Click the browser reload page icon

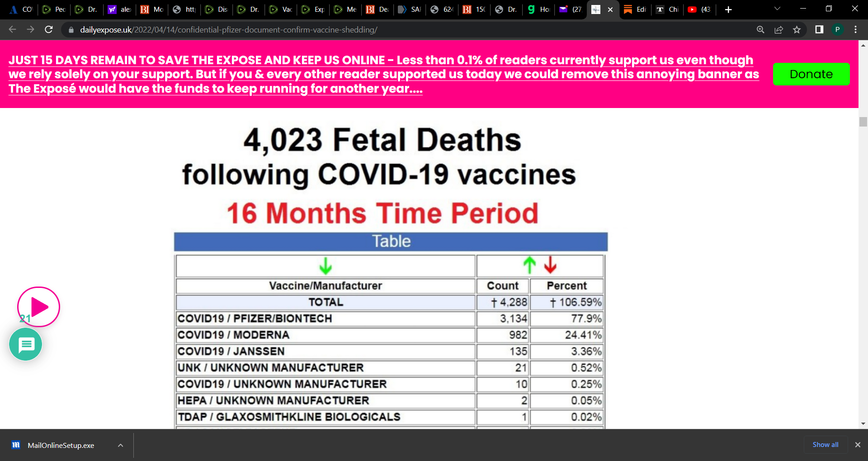tap(49, 30)
